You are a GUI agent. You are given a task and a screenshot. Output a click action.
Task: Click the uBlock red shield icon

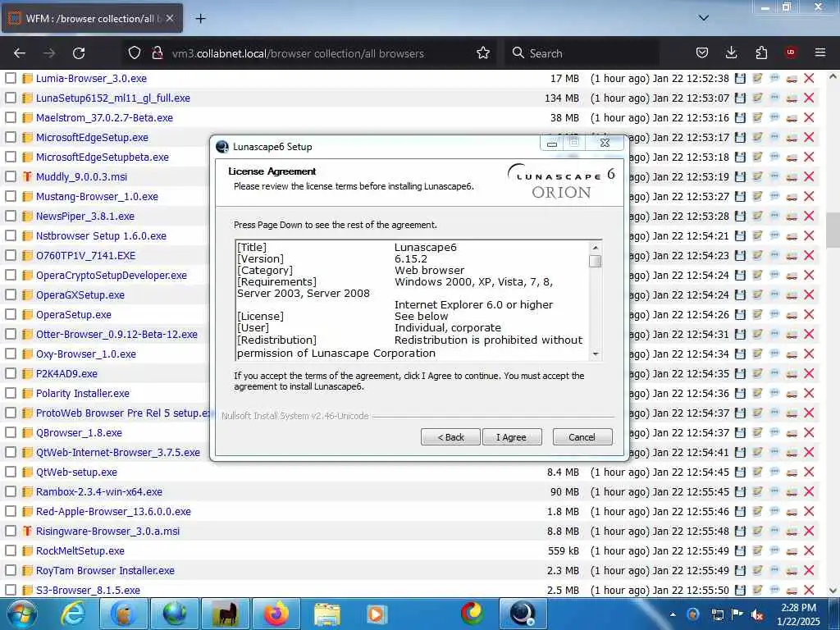(791, 53)
